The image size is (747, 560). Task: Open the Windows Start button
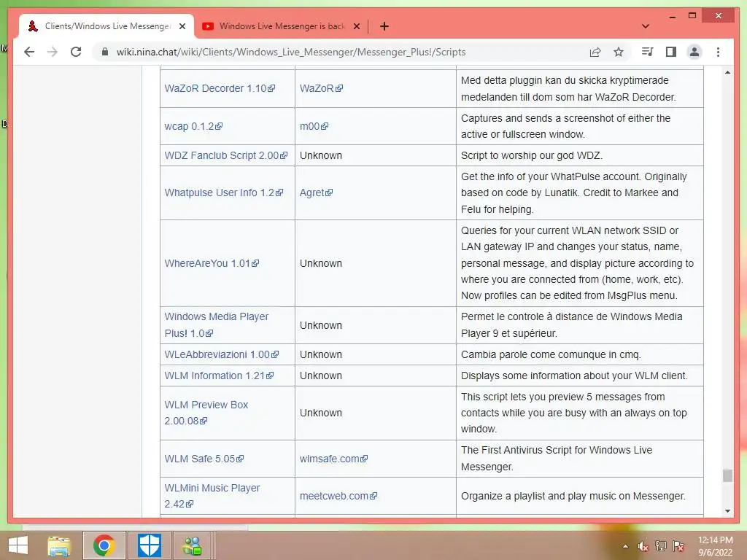point(18,545)
